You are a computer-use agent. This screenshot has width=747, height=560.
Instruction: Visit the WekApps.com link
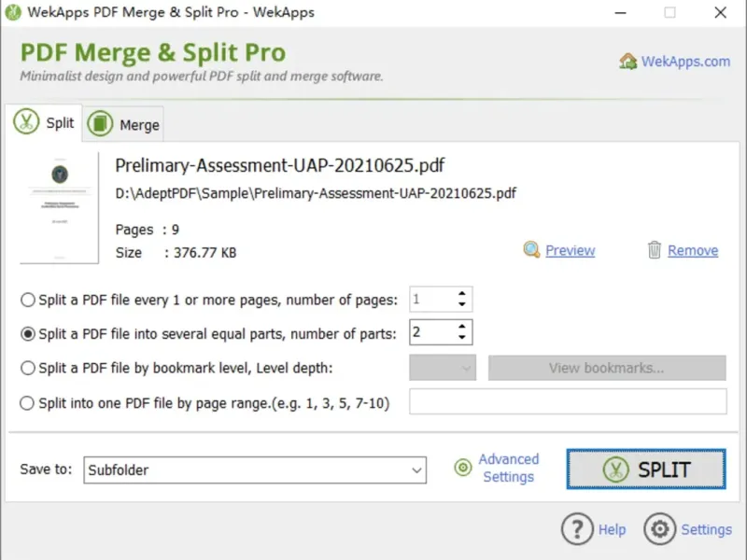click(x=685, y=62)
